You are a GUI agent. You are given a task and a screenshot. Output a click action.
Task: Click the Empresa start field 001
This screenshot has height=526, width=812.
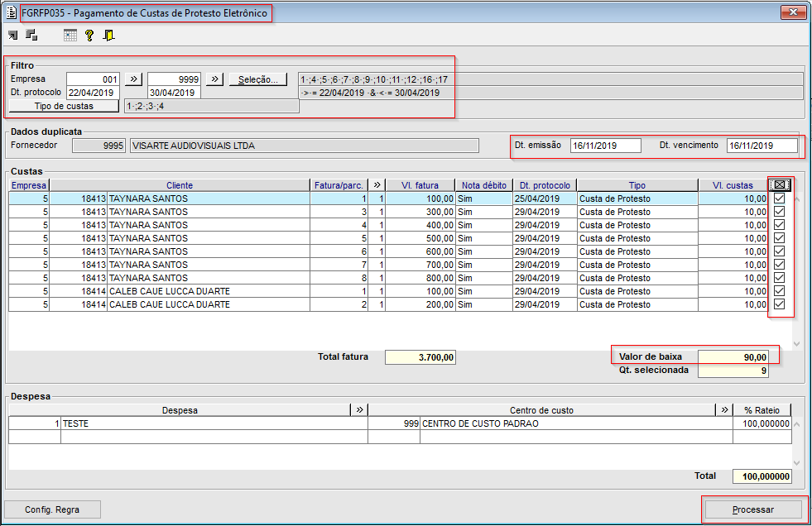point(94,79)
